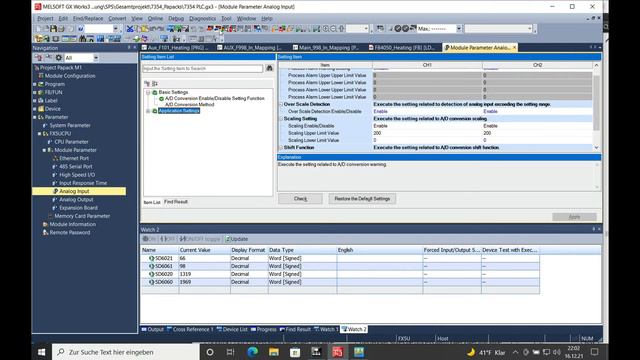Click the New project toolbar icon

point(38,29)
